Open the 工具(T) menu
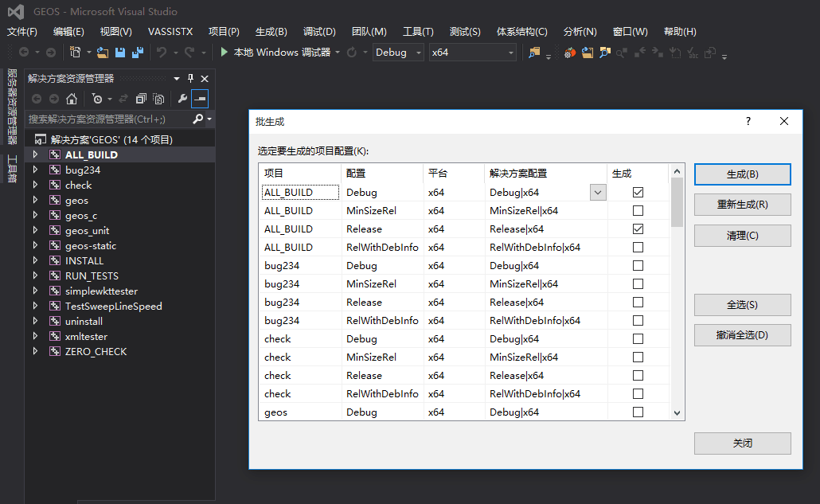Viewport: 820px width, 504px height. click(418, 32)
